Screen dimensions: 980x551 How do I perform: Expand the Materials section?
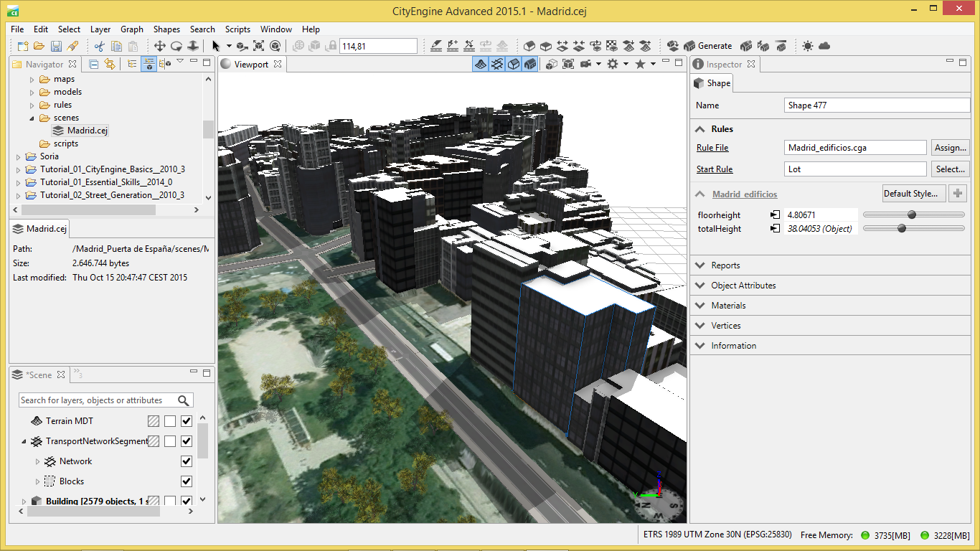tap(700, 306)
